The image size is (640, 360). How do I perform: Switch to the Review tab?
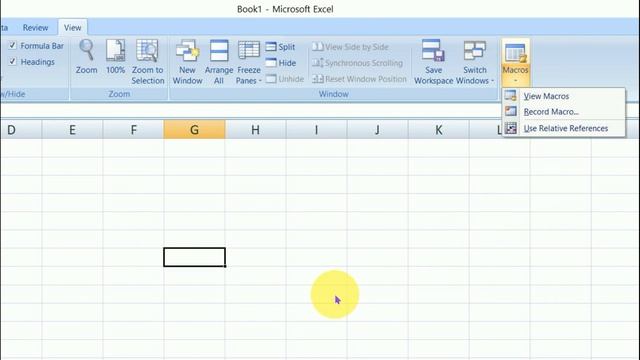(x=35, y=28)
